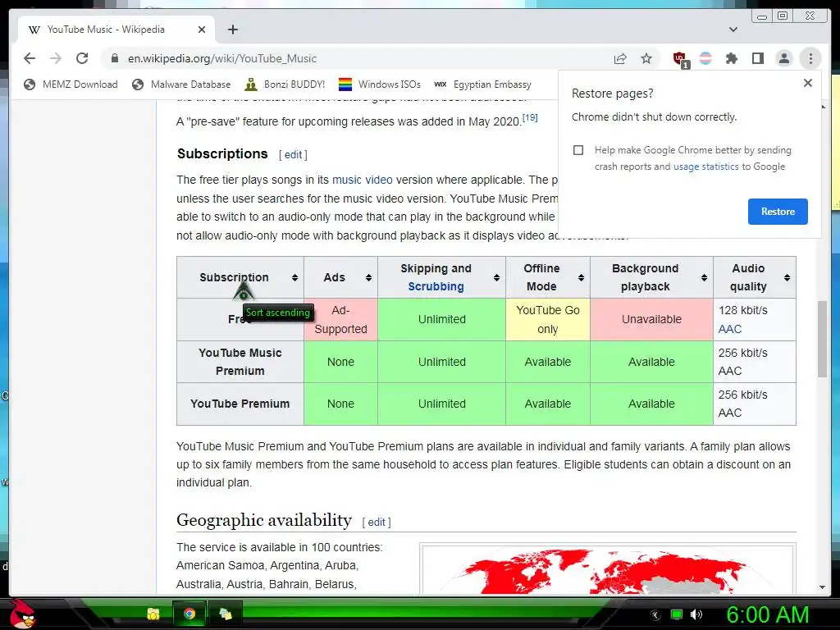The image size is (840, 630).
Task: Share this page using the share icon
Action: (620, 58)
